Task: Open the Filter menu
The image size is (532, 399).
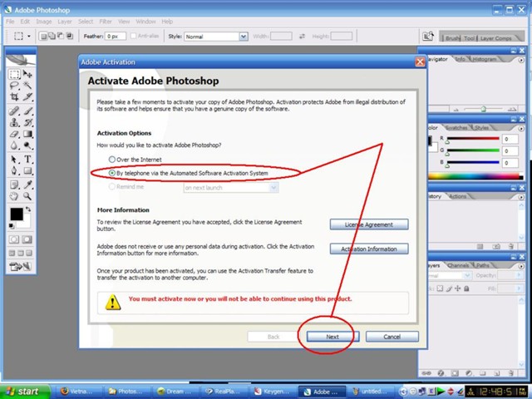Action: click(106, 22)
